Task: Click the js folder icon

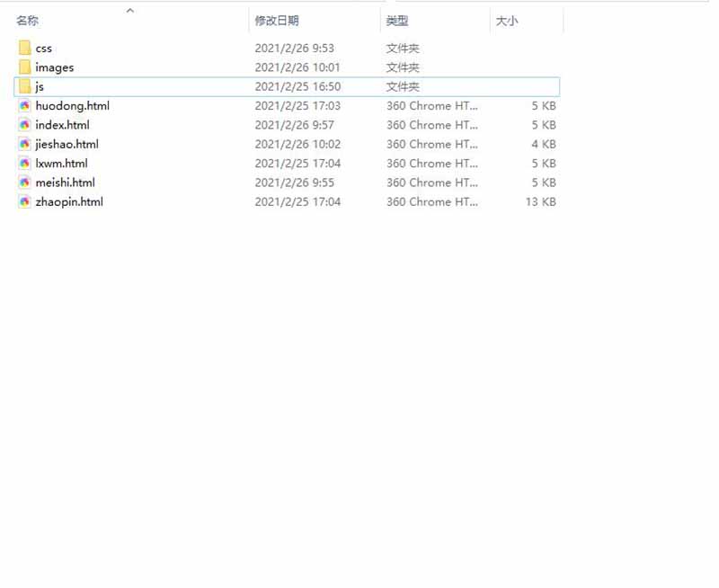Action: point(24,86)
